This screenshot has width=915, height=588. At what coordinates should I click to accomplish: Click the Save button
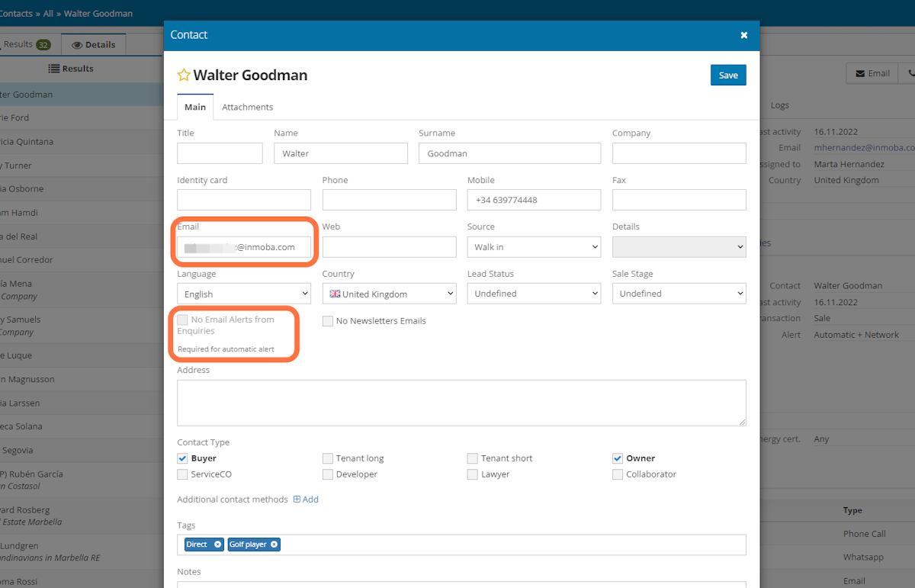pos(727,75)
